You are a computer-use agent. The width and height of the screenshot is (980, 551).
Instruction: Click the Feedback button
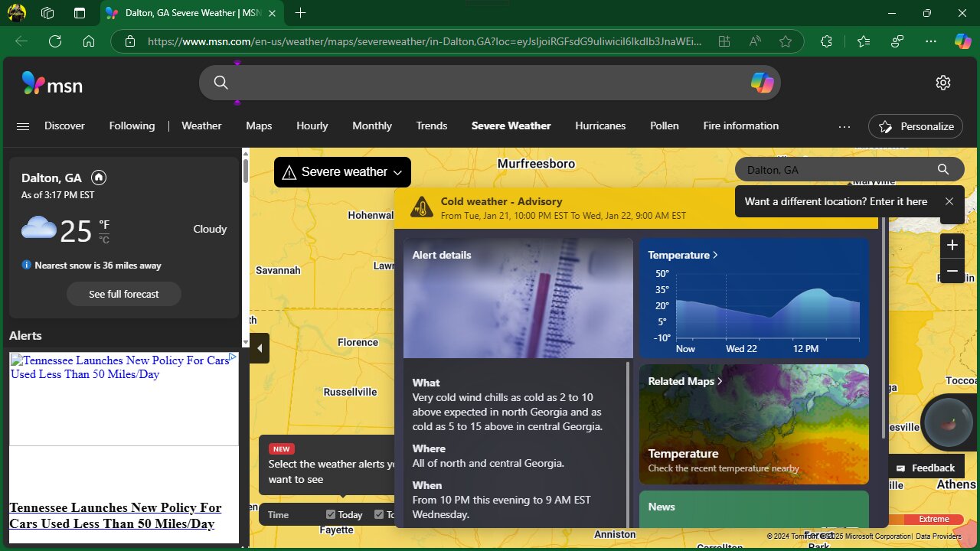(x=925, y=468)
